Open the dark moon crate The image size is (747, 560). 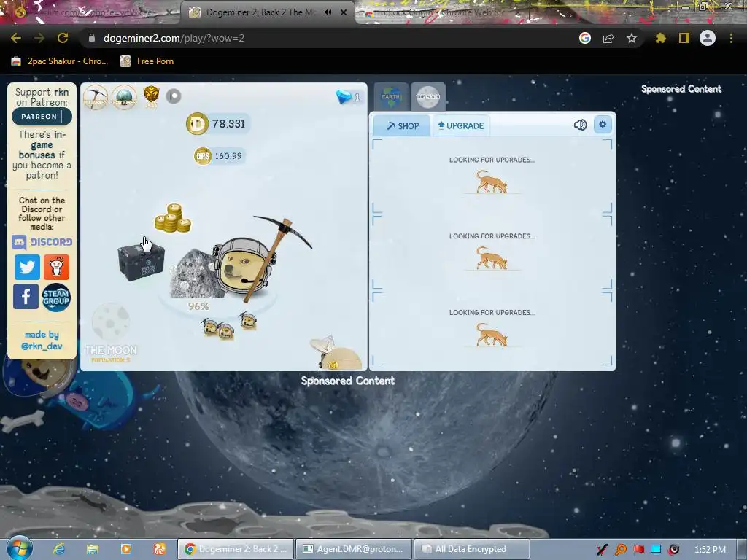click(x=141, y=262)
